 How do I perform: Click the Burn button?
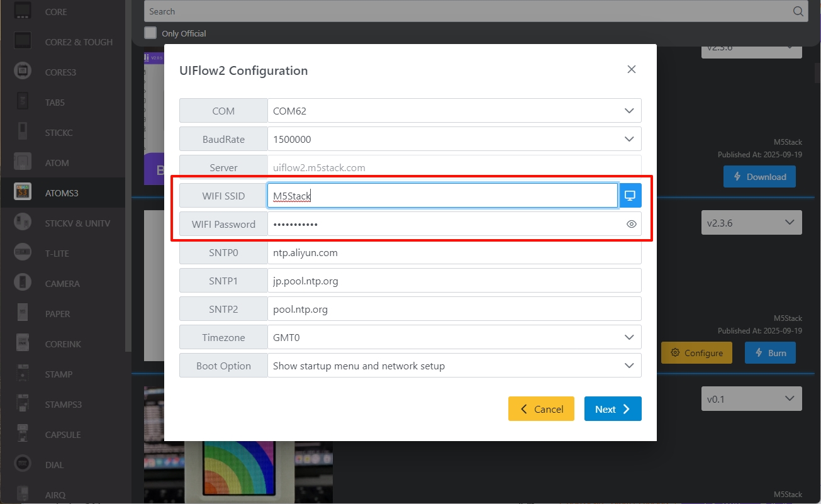tap(770, 353)
